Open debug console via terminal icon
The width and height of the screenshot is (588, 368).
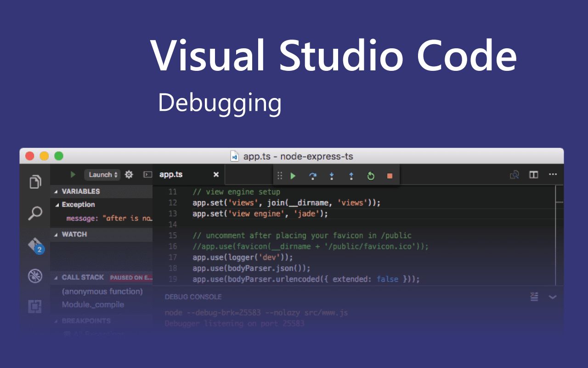tap(147, 175)
